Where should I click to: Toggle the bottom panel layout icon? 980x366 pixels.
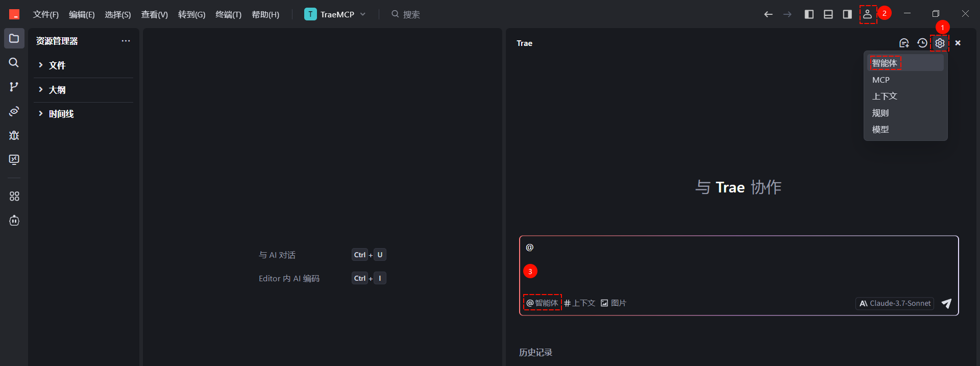828,14
